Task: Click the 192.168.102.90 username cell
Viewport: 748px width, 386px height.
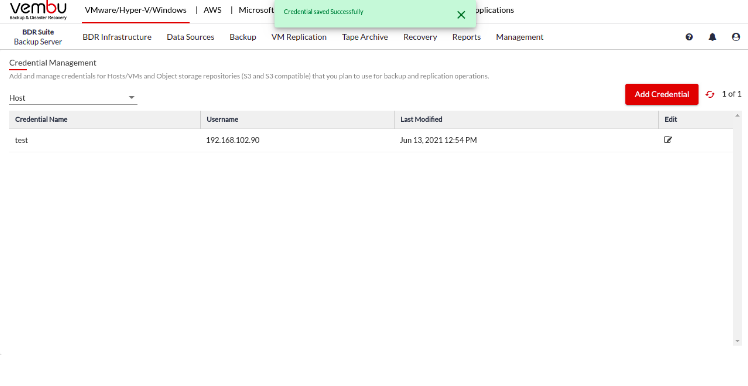Action: [x=297, y=140]
